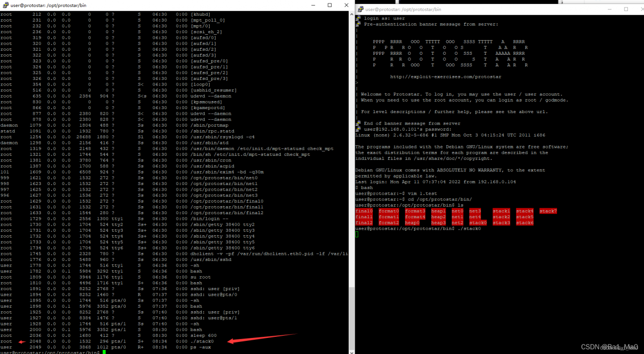Click the './stack0' process row in the left terminal
This screenshot has width=644, height=354.
pyautogui.click(x=107, y=341)
